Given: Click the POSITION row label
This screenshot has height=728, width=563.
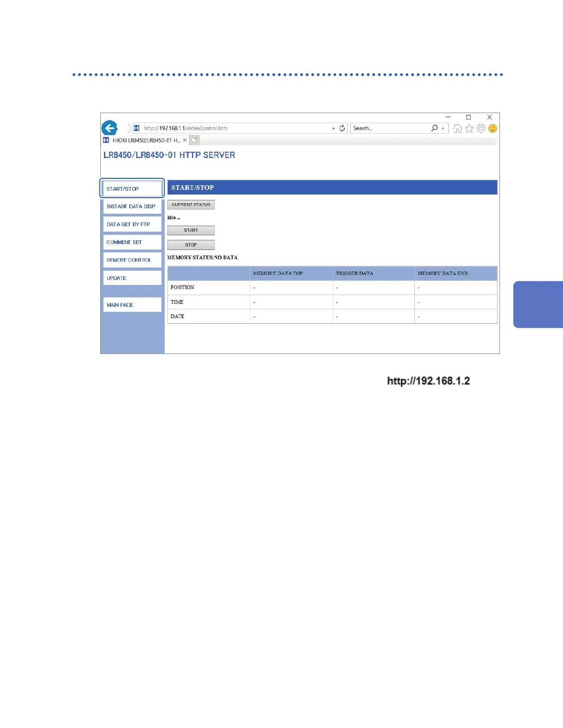Looking at the screenshot, I should point(182,287).
